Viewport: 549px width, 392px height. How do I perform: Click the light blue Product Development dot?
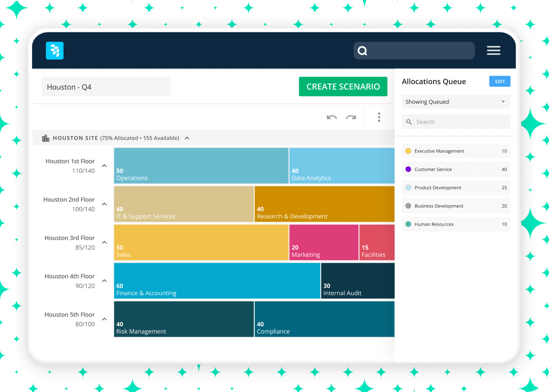tap(408, 188)
